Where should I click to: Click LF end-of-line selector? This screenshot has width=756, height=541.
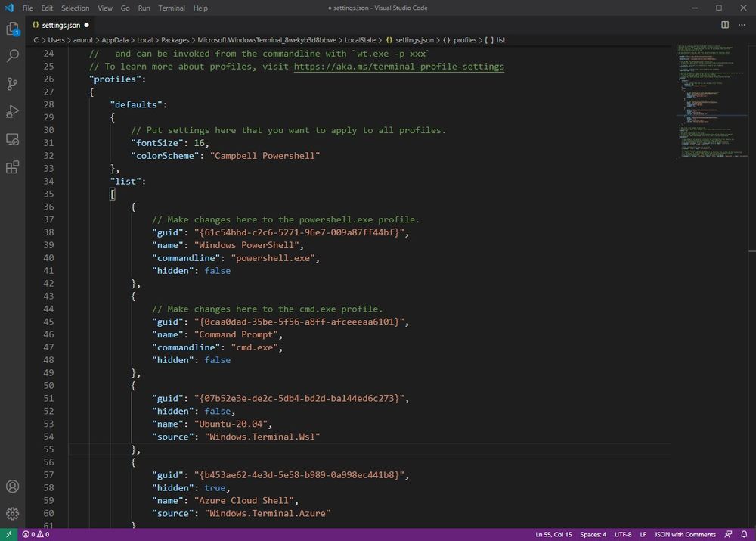coord(643,534)
